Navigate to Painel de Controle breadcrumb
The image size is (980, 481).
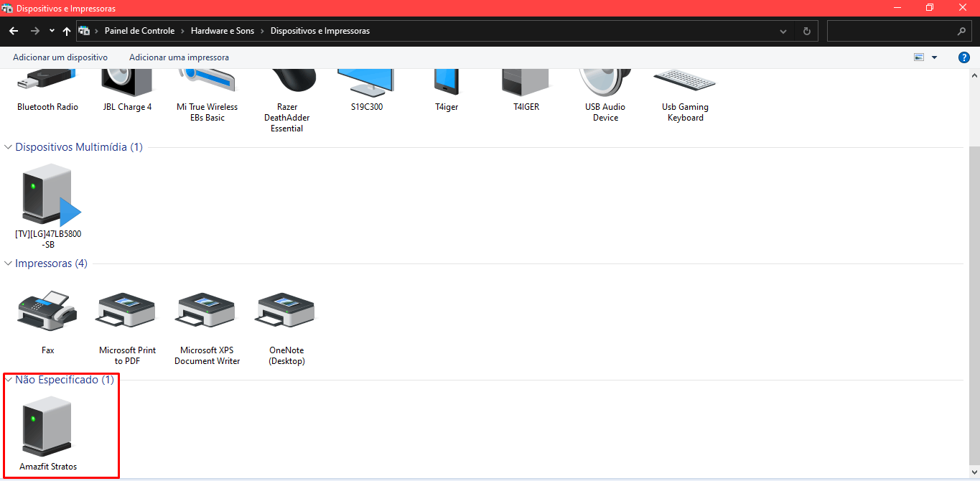click(x=139, y=31)
